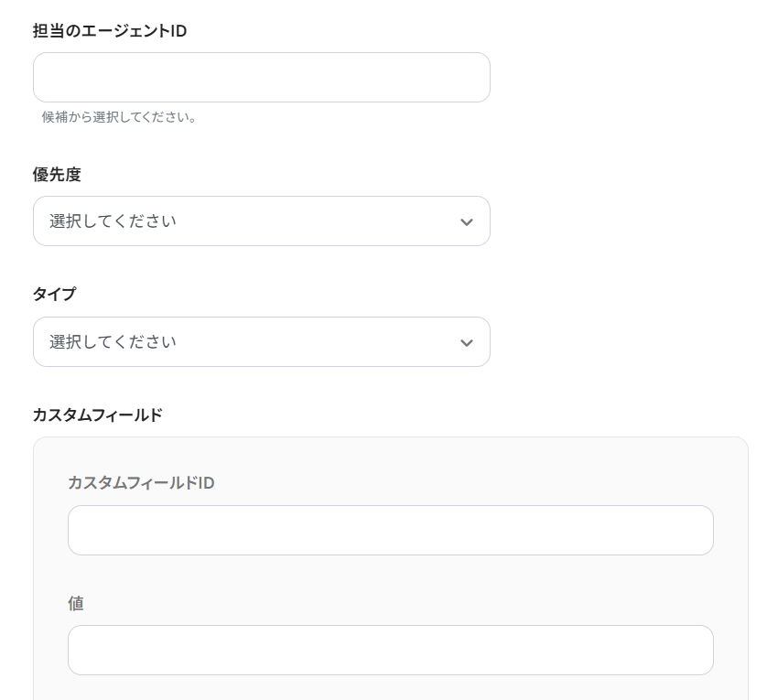Click the chevron icon in タイプ dropdown
The width and height of the screenshot is (767, 700).
pos(467,343)
